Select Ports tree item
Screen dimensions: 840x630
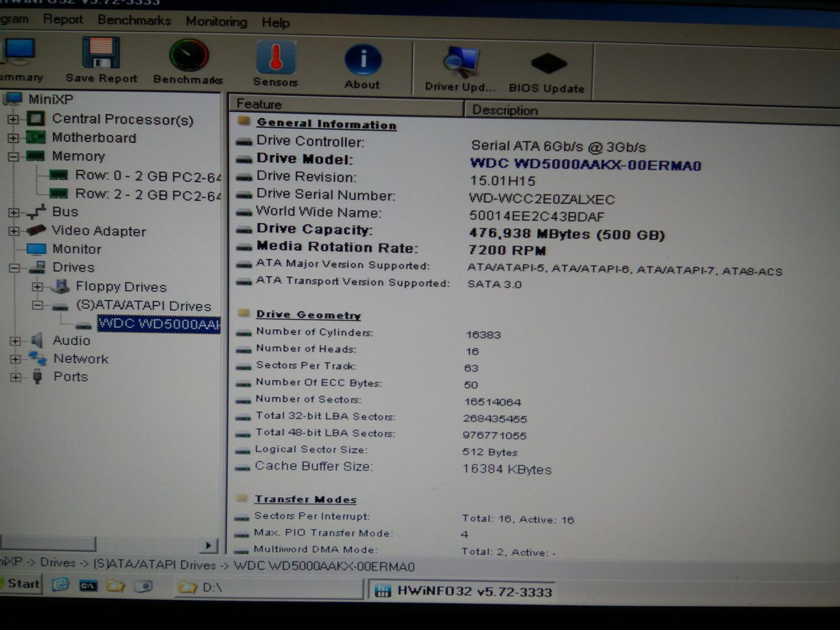point(70,376)
